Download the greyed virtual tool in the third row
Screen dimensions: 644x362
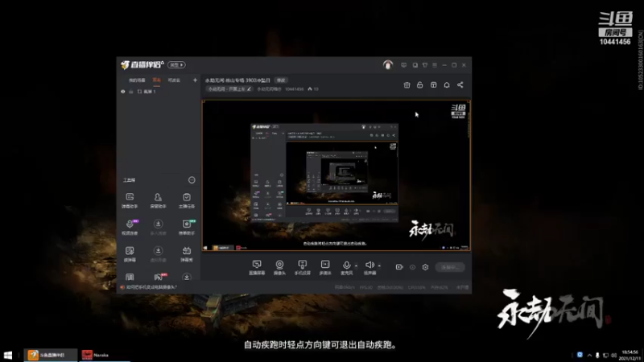158,254
